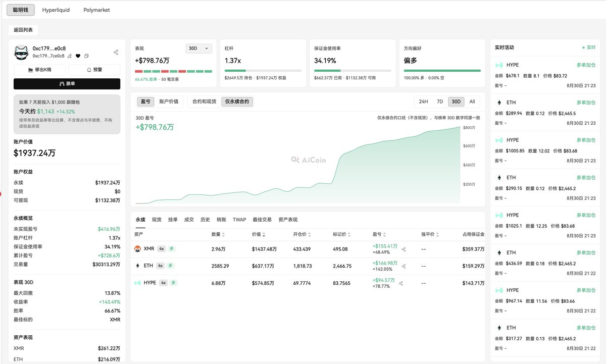Toggle the black heart favorite icon
This screenshot has height=364, width=606.
[78, 56]
